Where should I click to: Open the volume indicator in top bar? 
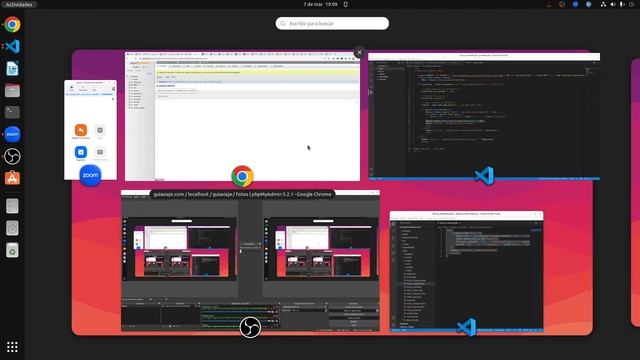[613, 4]
